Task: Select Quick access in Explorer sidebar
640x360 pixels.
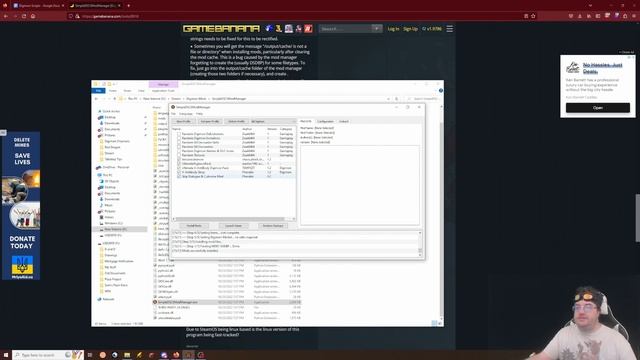Action: (111, 111)
